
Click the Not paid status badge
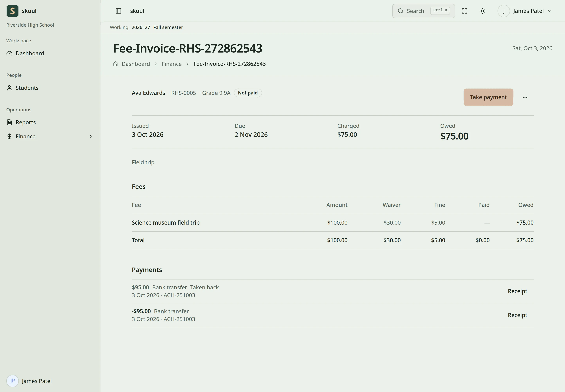coord(248,93)
